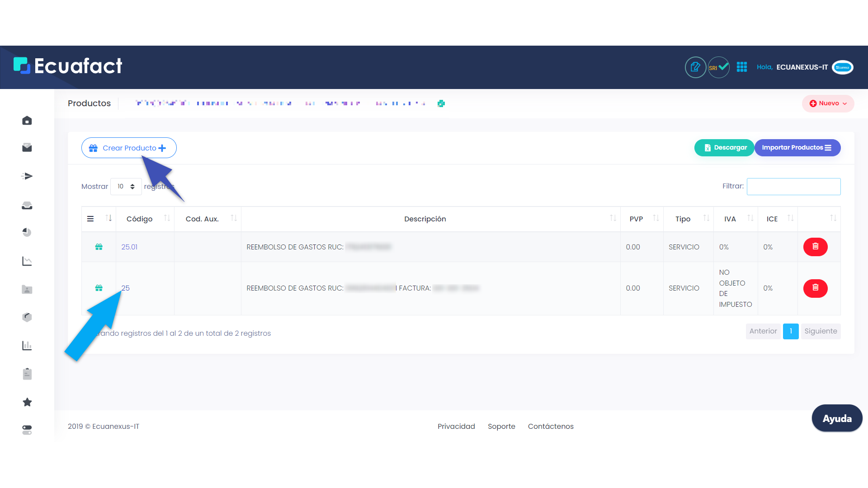Open the Importar Productos menu
Viewport: 868px width, 488px height.
797,148
